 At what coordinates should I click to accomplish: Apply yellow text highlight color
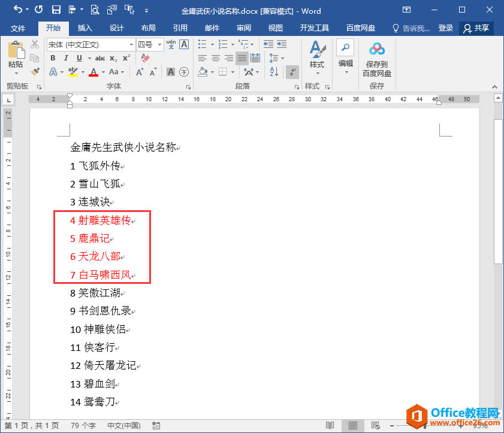coord(73,72)
